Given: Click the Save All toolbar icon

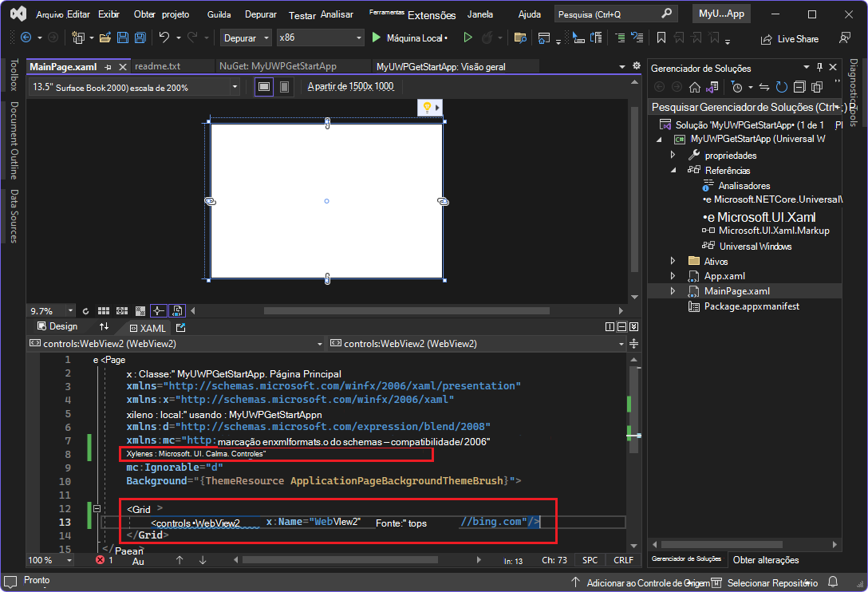Looking at the screenshot, I should pos(140,37).
